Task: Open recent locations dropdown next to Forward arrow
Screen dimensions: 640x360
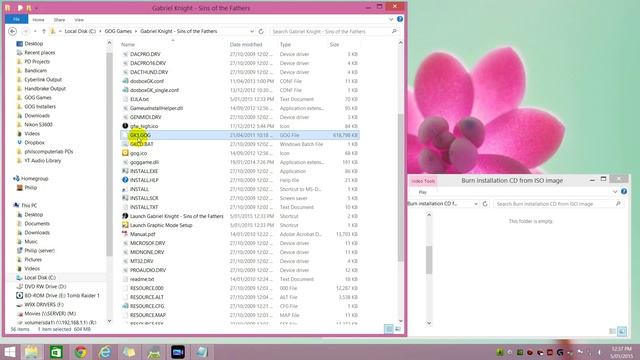Action: point(35,31)
